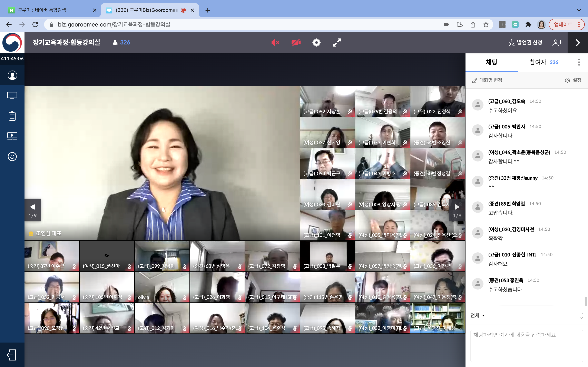
Task: Open the clipboard notes icon in sidebar
Action: (x=12, y=116)
